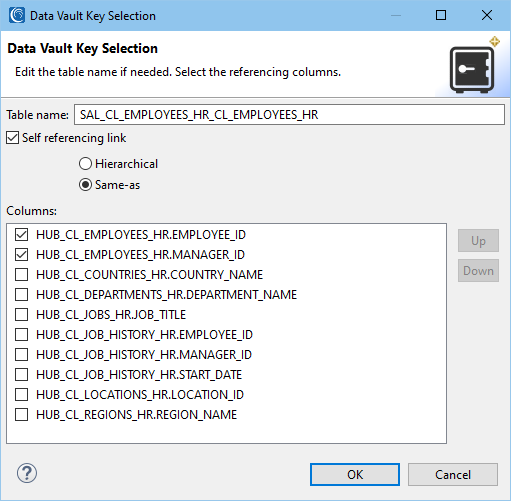Confirm selection with the OK button

pos(355,474)
